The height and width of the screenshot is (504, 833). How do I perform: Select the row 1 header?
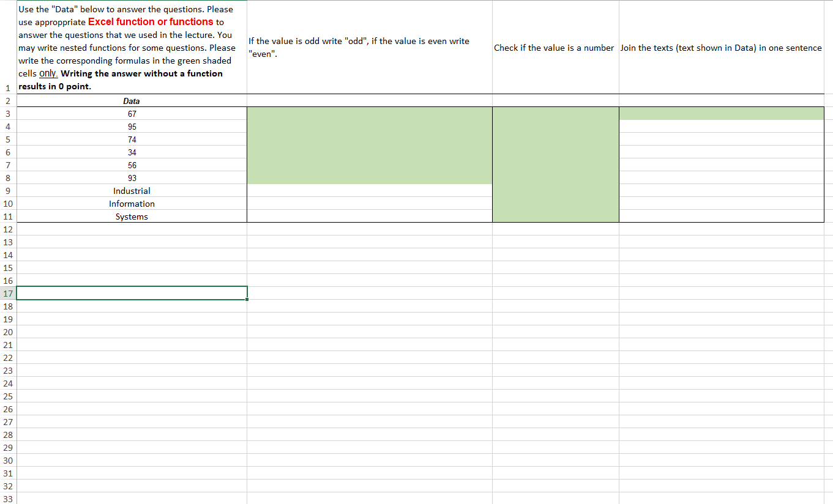pyautogui.click(x=8, y=47)
